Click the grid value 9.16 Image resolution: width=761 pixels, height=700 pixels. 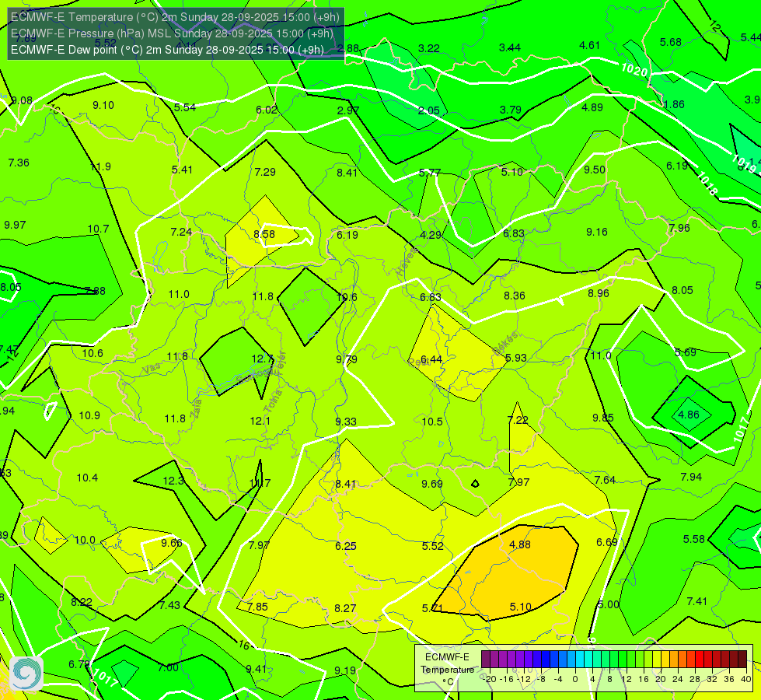597,233
